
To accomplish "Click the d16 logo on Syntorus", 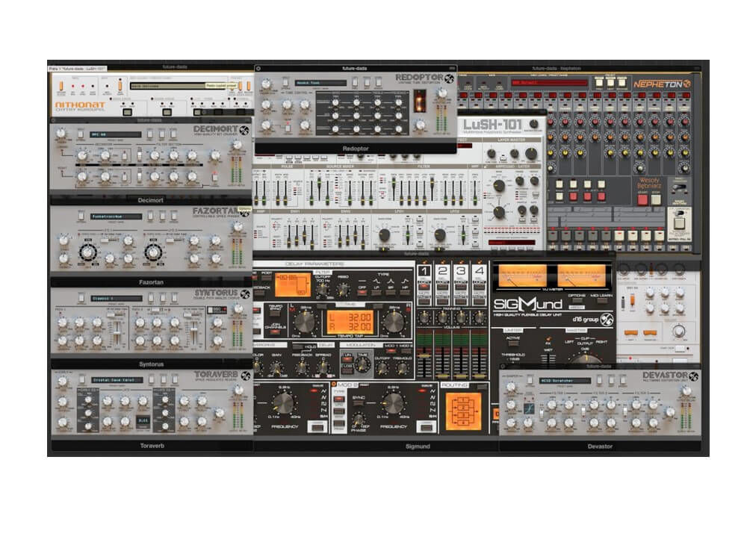I will coord(245,293).
